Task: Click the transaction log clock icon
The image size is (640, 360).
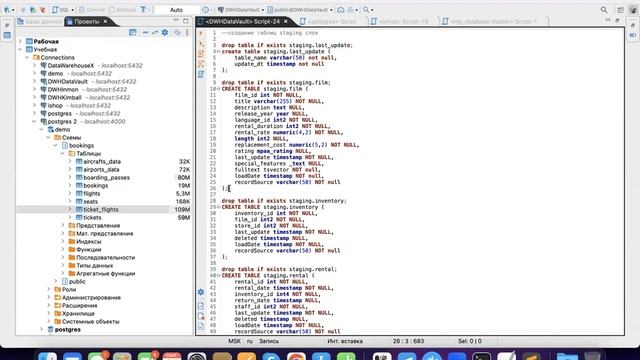Action: coord(205,10)
